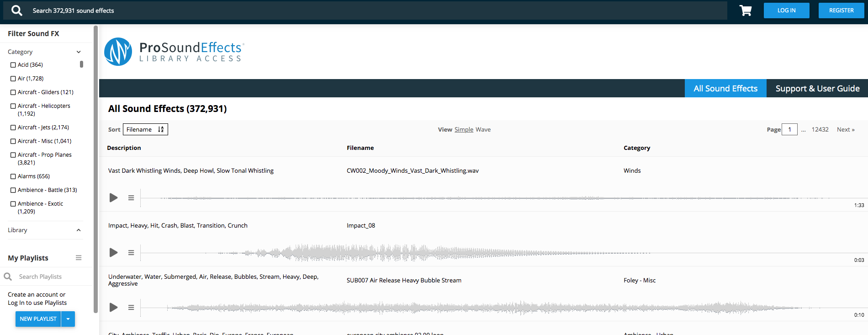Click the sidebar vertical scrollbar
This screenshot has width=868, height=335.
(x=95, y=169)
